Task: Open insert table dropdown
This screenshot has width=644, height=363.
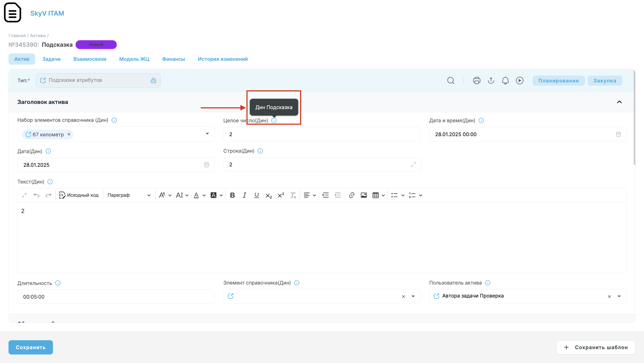Action: [379, 195]
